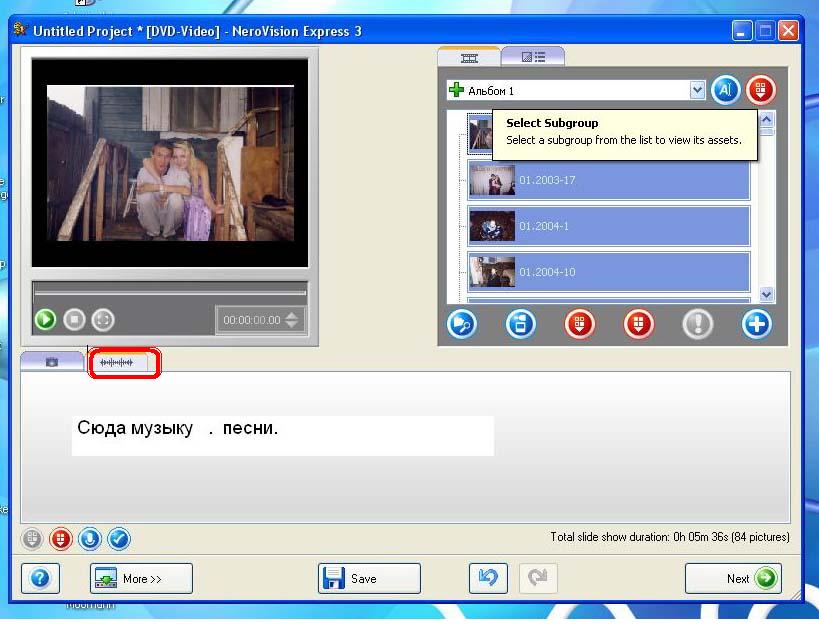Click the asset list scroll up arrow
Image resolution: width=819 pixels, height=642 pixels.
pos(766,119)
